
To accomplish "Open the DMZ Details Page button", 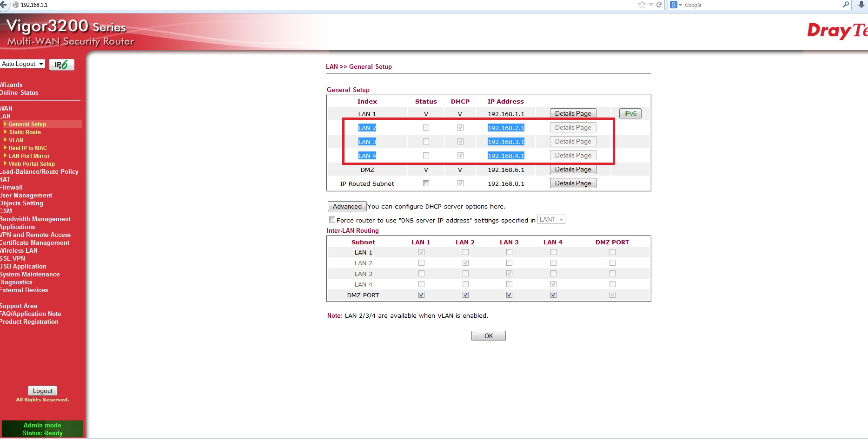I will tap(573, 170).
